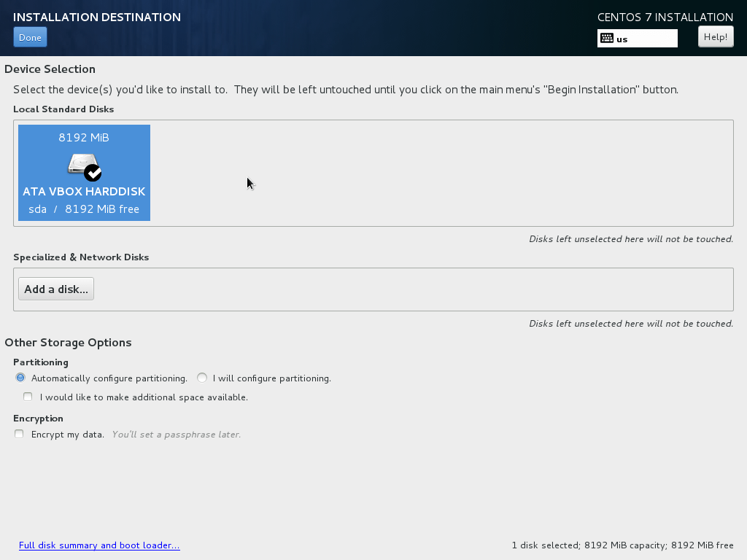Click the Device Selection heading
Viewport: 747px width, 560px height.
[x=50, y=69]
